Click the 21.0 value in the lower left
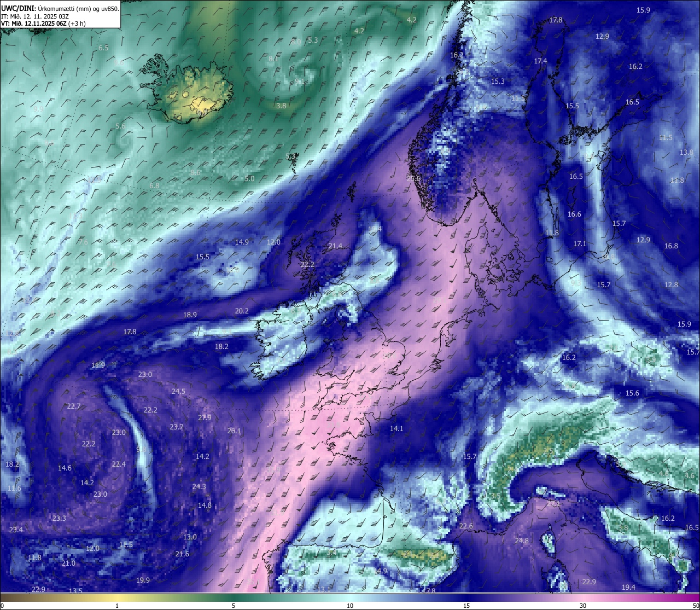Screen dimensions: 700x610 68,563
